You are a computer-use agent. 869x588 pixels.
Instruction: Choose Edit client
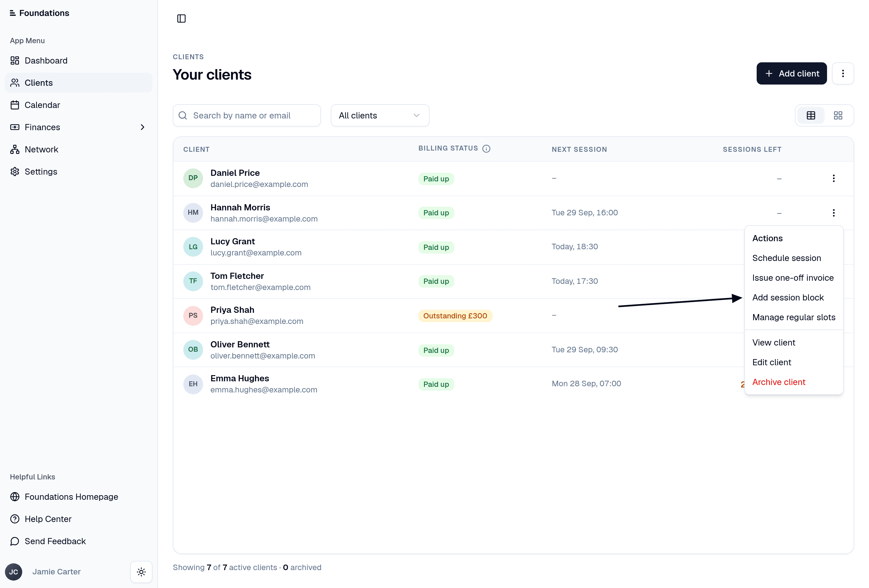pos(793,362)
